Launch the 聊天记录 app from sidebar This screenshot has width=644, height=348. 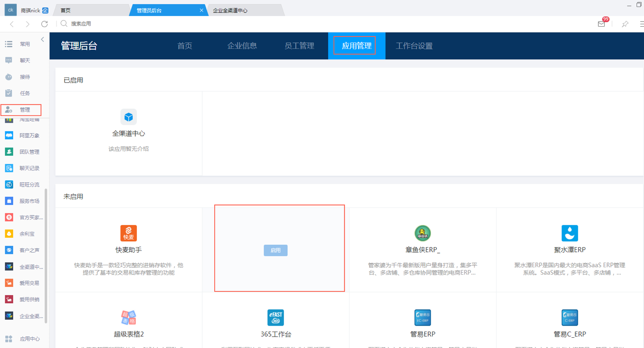coord(22,168)
